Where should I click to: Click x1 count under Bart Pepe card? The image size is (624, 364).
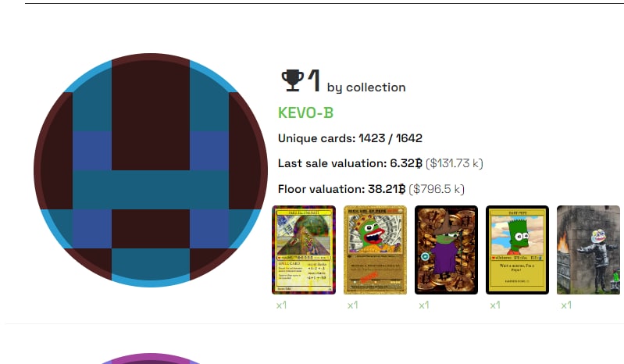click(495, 305)
